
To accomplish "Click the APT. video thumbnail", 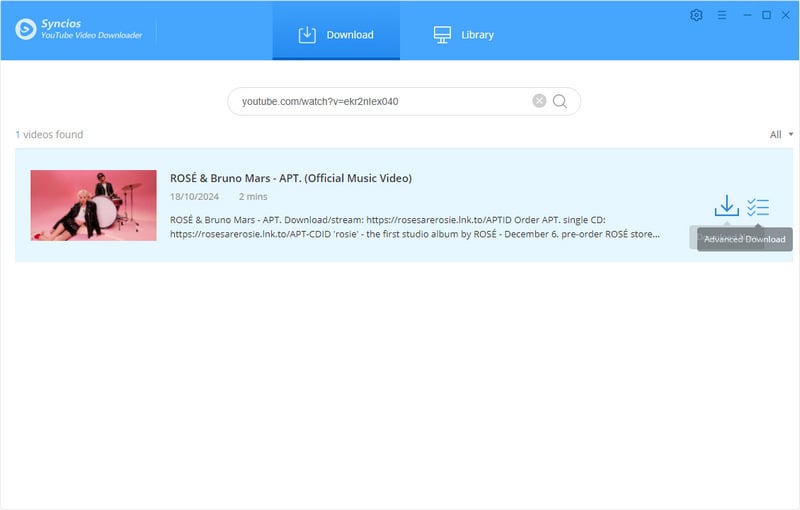I will [x=93, y=205].
